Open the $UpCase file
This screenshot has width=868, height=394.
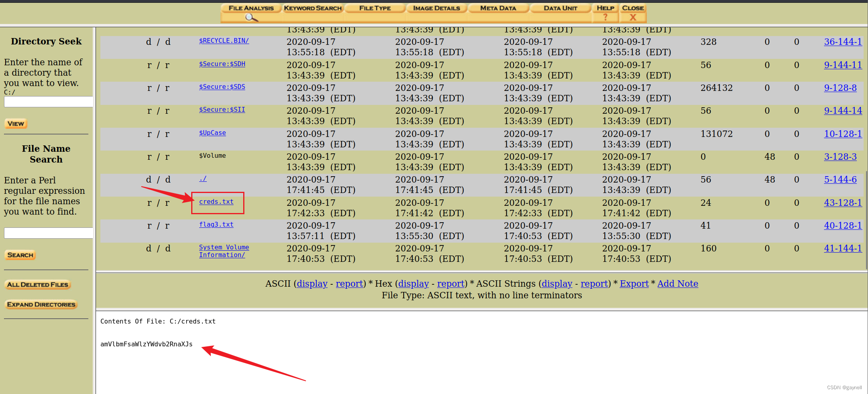(x=212, y=133)
